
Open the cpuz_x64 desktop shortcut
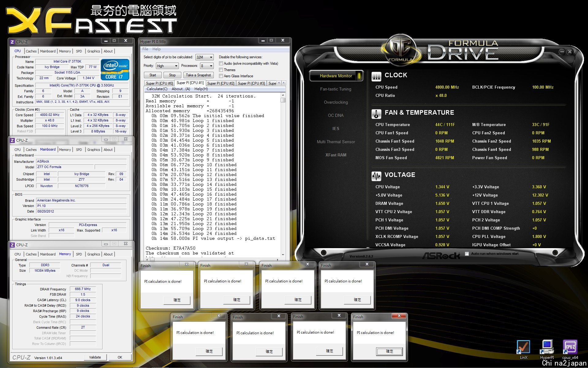coord(570,350)
